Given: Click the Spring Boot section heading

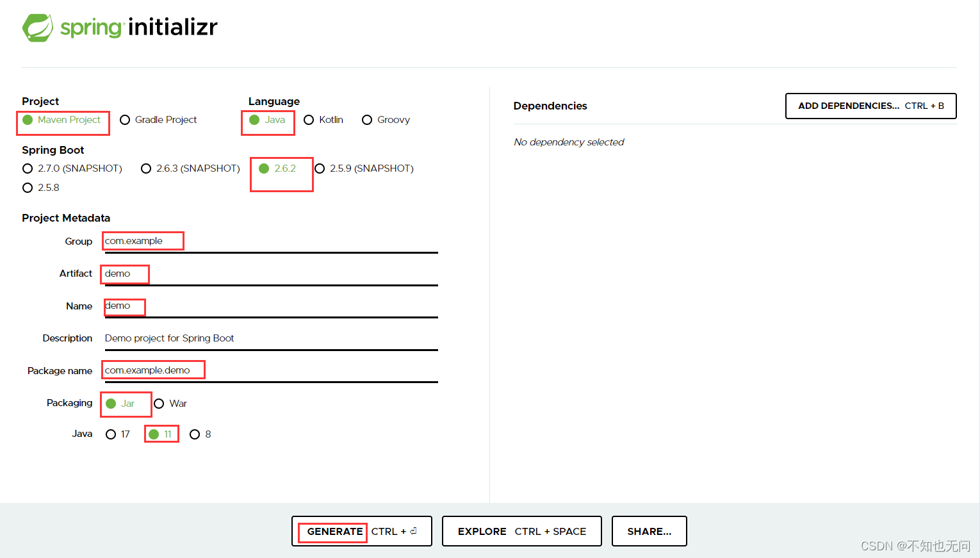Looking at the screenshot, I should click(x=53, y=150).
